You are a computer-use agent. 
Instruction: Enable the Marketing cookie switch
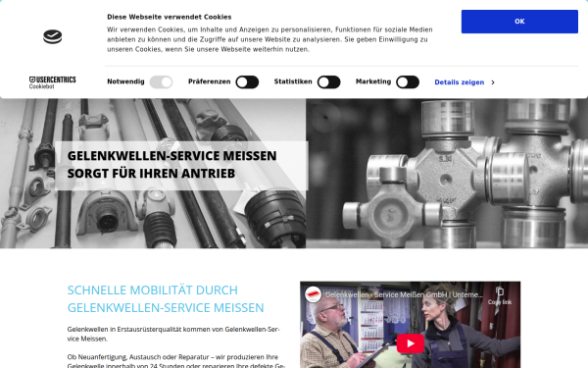coord(408,81)
